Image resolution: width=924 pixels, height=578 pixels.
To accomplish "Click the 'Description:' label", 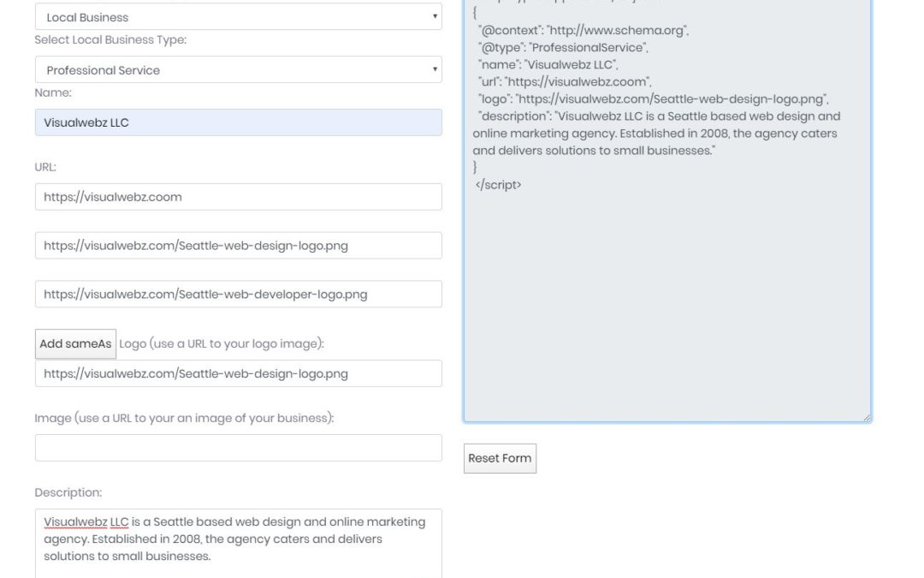I will pos(68,492).
